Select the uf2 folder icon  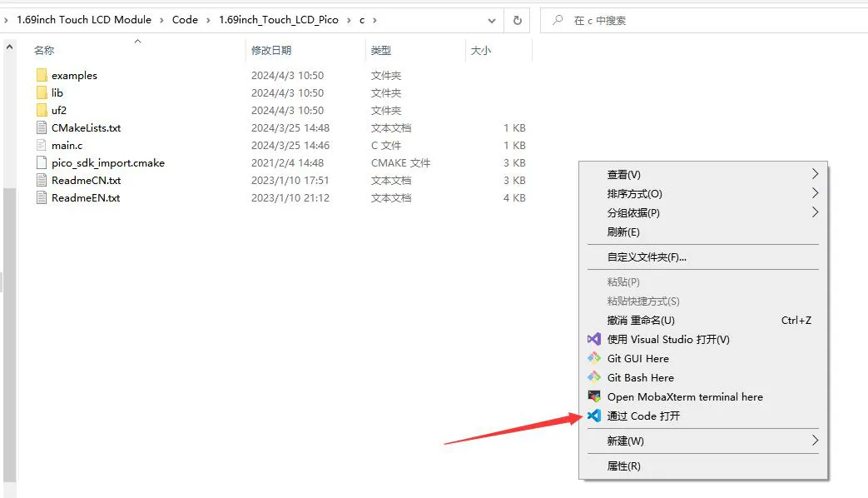click(x=42, y=110)
